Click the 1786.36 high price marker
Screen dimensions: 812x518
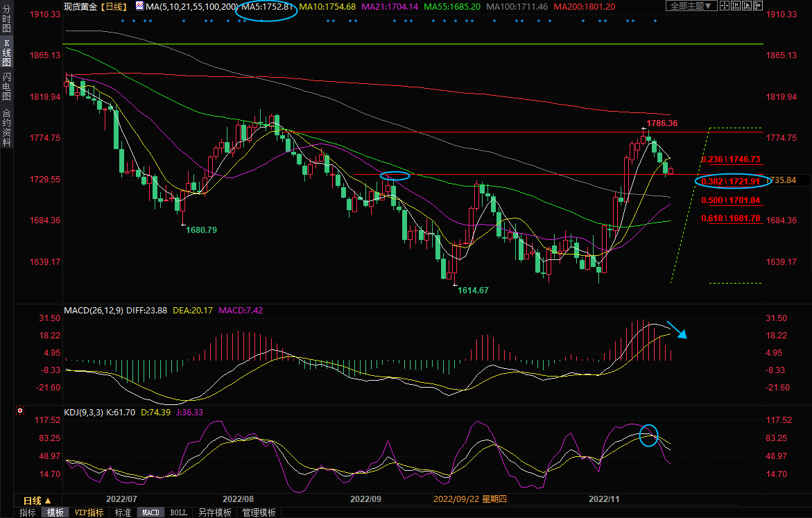point(662,123)
